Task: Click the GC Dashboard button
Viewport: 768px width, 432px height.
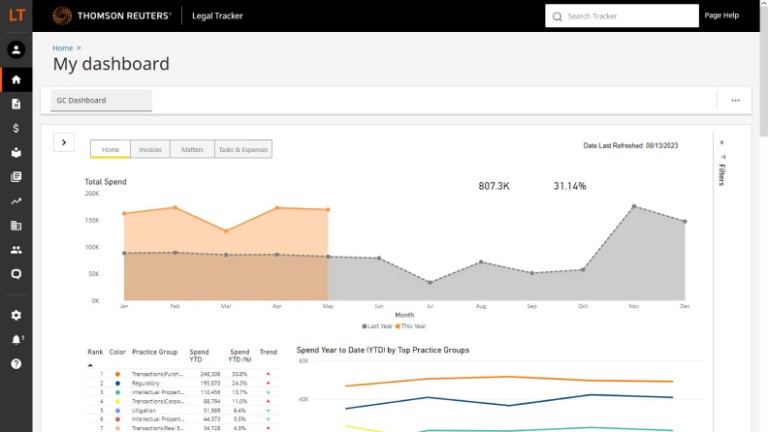Action: (x=101, y=100)
